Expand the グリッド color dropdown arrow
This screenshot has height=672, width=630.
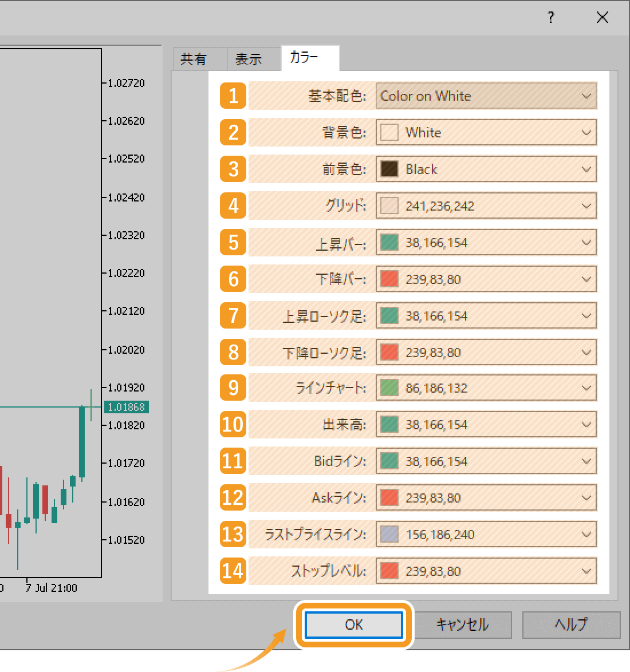(586, 205)
